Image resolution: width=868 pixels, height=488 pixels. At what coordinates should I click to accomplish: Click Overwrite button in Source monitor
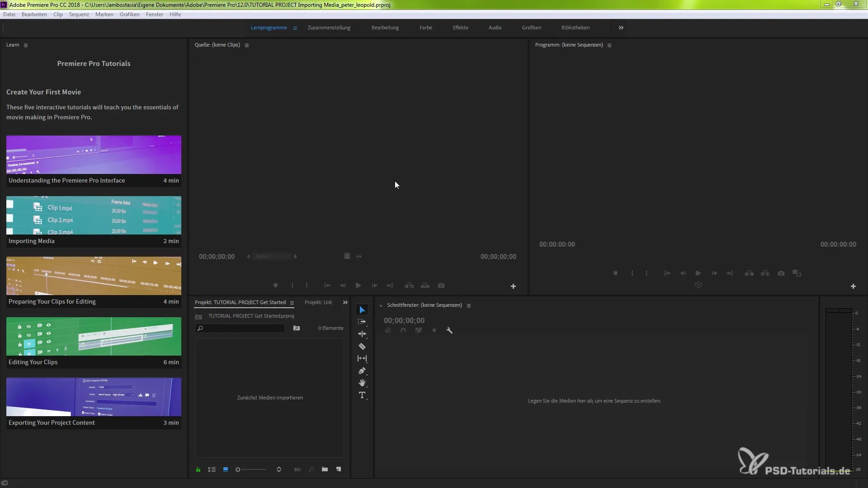425,286
